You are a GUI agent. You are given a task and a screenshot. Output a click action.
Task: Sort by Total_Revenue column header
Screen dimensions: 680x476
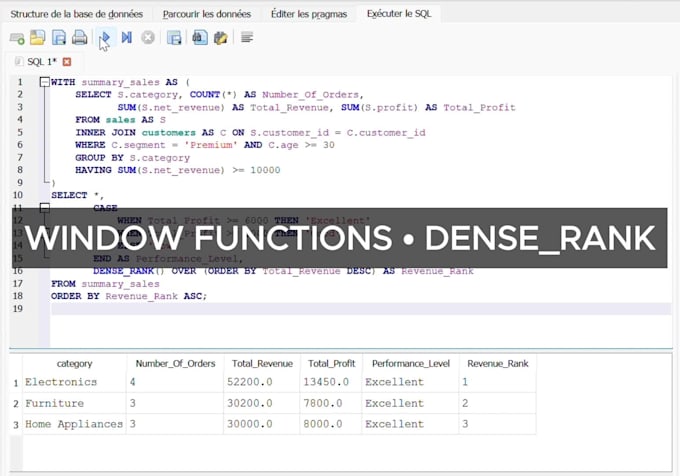point(262,364)
